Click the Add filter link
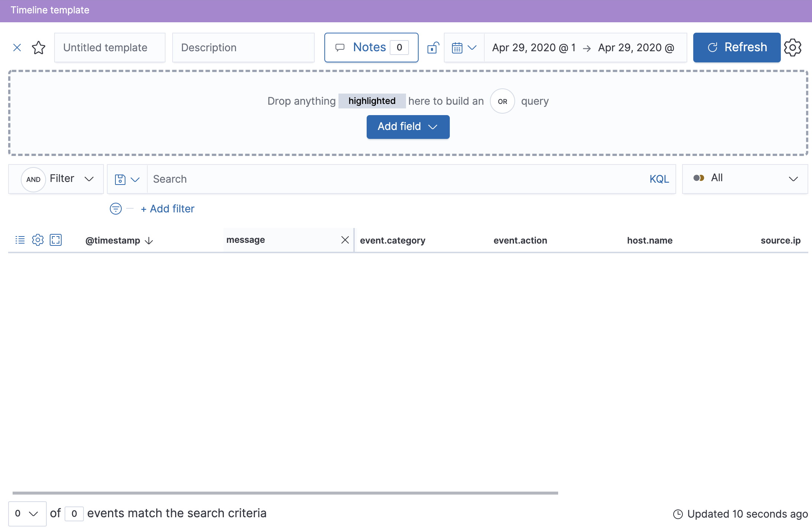Image resolution: width=812 pixels, height=528 pixels. point(167,209)
